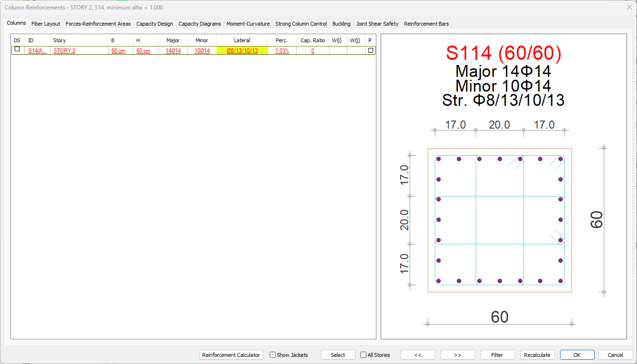Click the Filter button

pos(497,355)
